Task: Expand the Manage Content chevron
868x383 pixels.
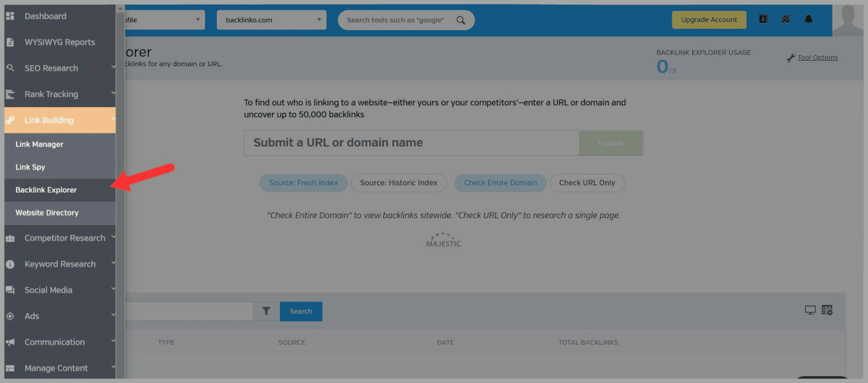Action: 113,367
